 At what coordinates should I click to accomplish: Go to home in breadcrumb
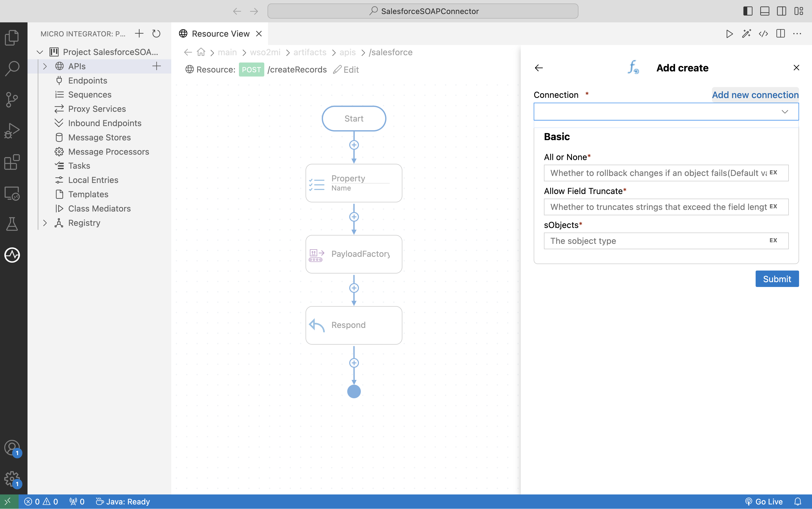(x=201, y=52)
